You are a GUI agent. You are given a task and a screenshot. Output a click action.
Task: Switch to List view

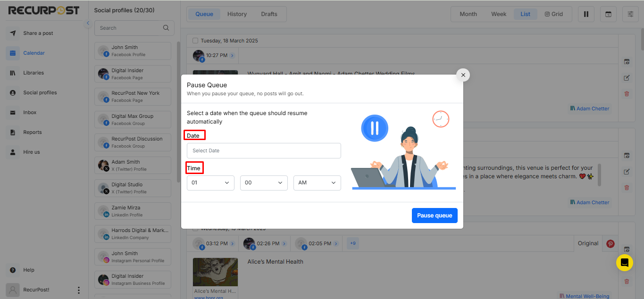click(x=526, y=14)
